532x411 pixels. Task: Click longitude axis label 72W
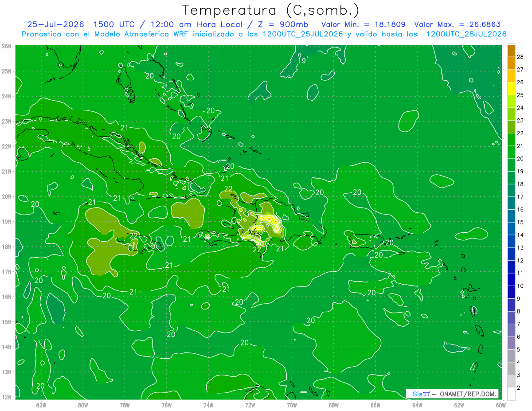point(250,405)
